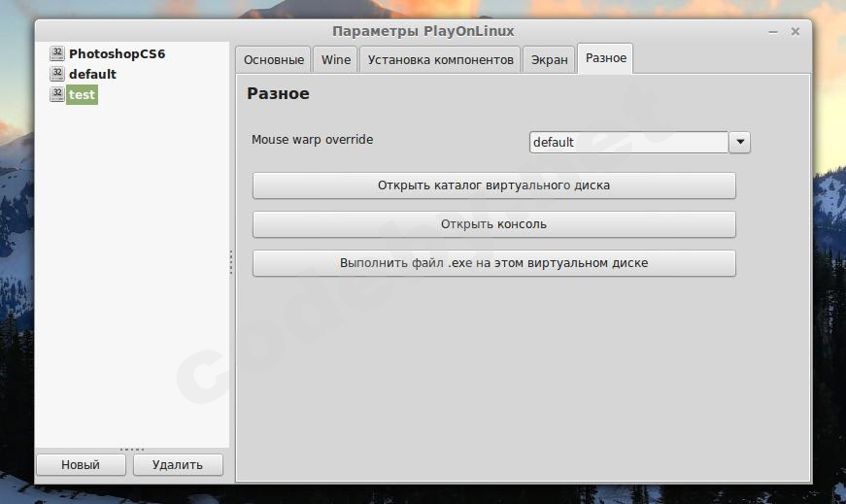Close the Параметры PlayOnLinux window
The width and height of the screenshot is (846, 504).
795,31
